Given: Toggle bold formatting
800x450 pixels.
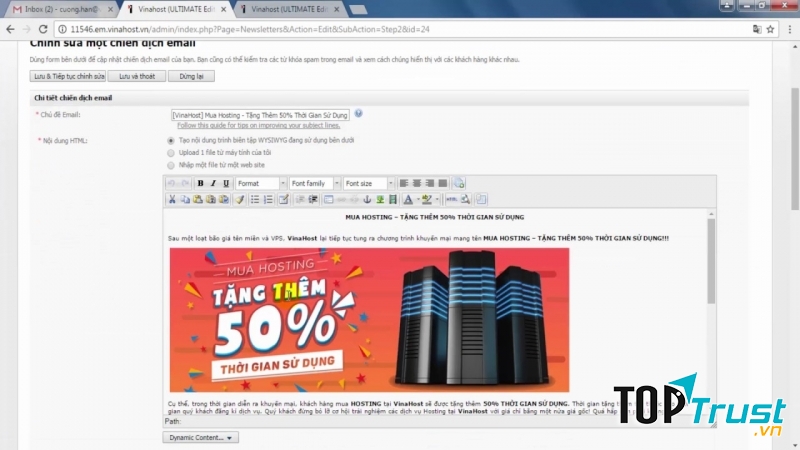Looking at the screenshot, I should (201, 183).
